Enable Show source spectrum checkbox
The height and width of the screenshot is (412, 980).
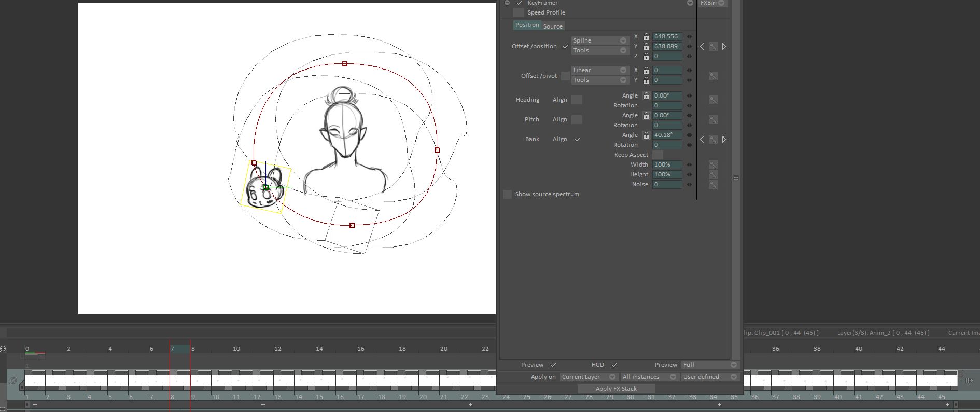coord(508,194)
